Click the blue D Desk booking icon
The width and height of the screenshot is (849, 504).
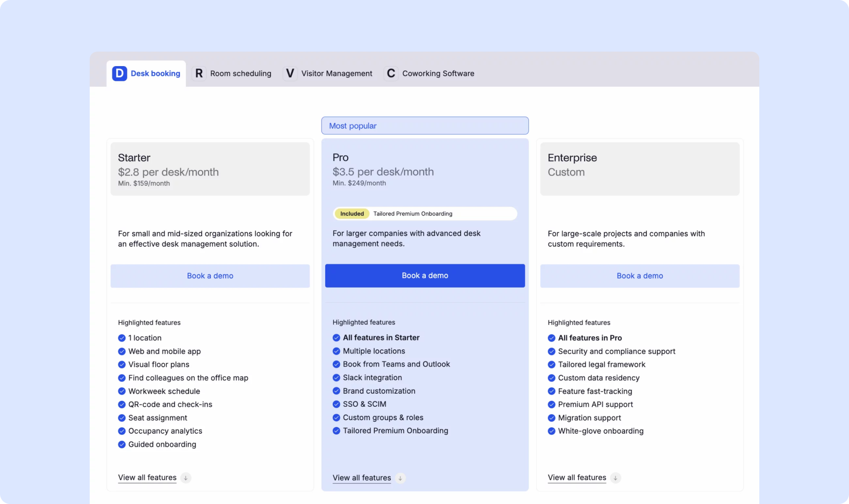pyautogui.click(x=119, y=73)
